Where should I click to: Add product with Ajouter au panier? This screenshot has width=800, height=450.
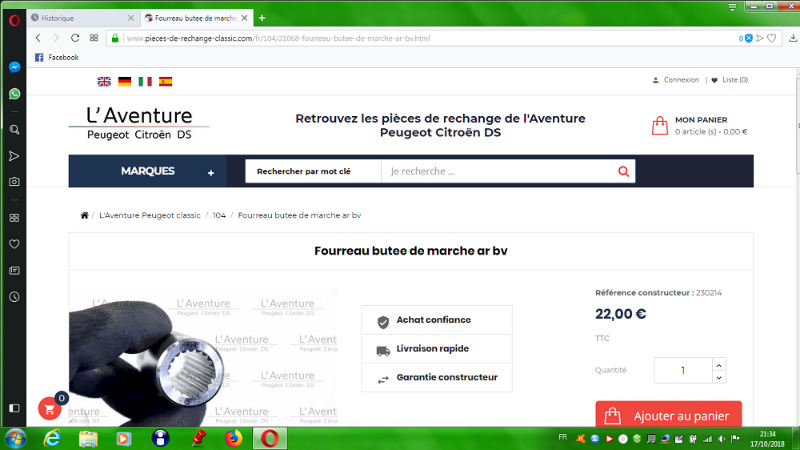(668, 414)
